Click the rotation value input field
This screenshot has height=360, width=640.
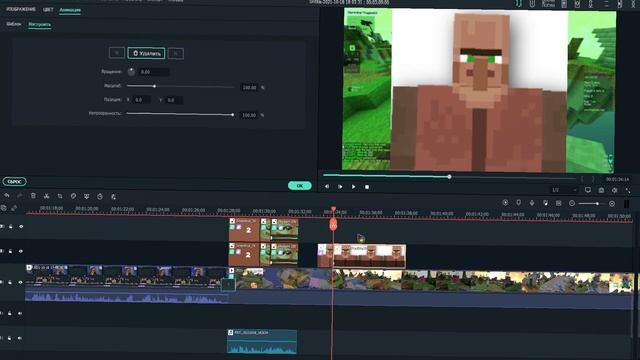tap(154, 72)
